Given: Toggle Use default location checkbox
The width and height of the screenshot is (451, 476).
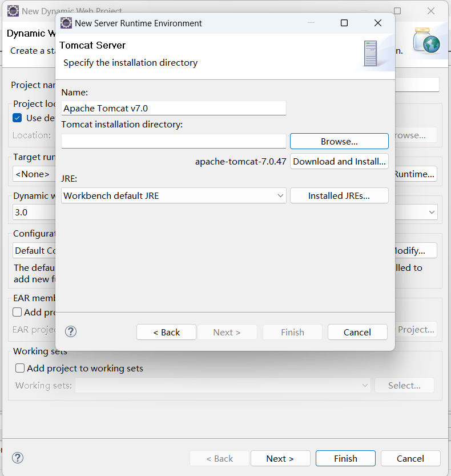Looking at the screenshot, I should [17, 118].
